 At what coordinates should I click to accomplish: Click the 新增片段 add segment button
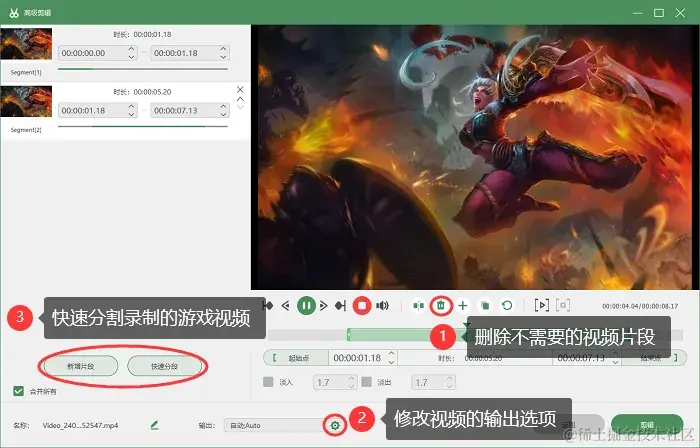(x=80, y=366)
